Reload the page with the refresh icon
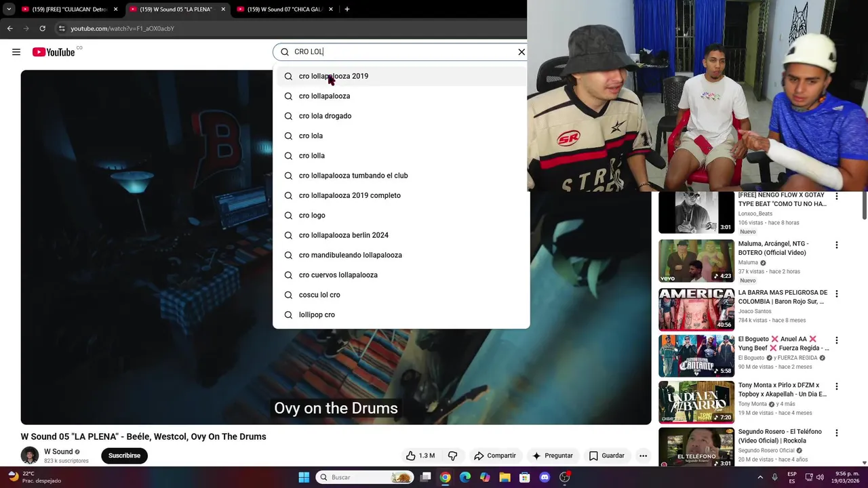 pyautogui.click(x=42, y=28)
